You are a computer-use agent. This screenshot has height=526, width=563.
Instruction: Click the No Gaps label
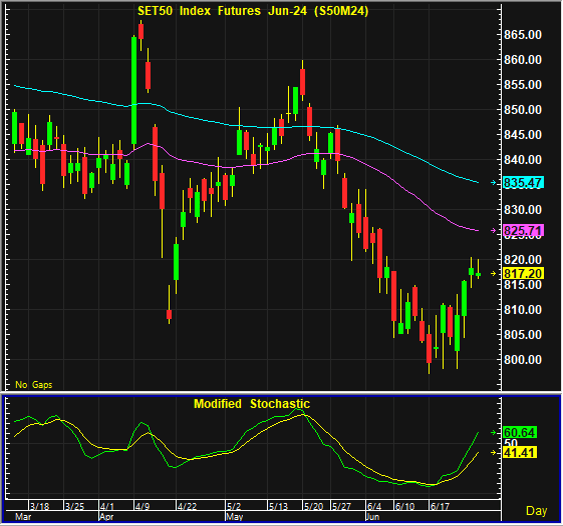(34, 385)
